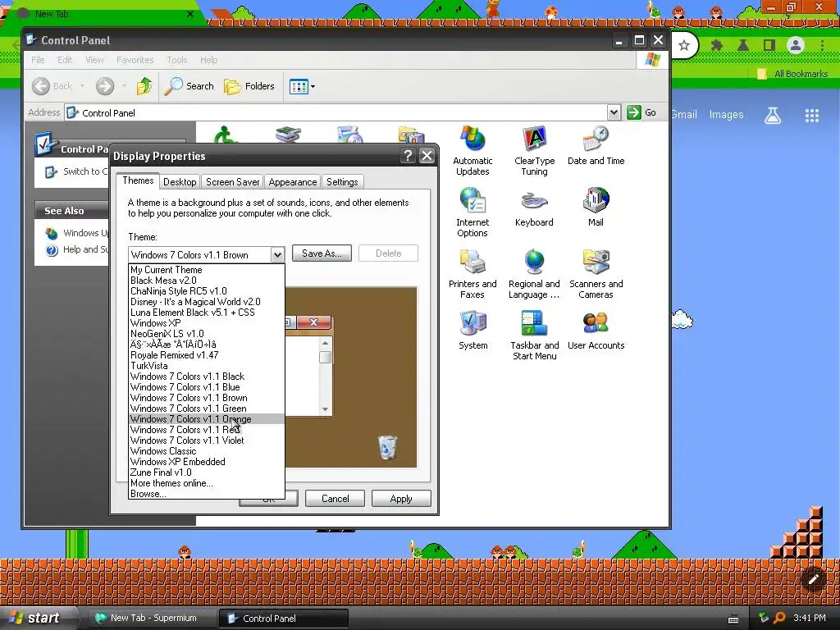
Task: Choose the Browse... entry
Action: (x=207, y=494)
